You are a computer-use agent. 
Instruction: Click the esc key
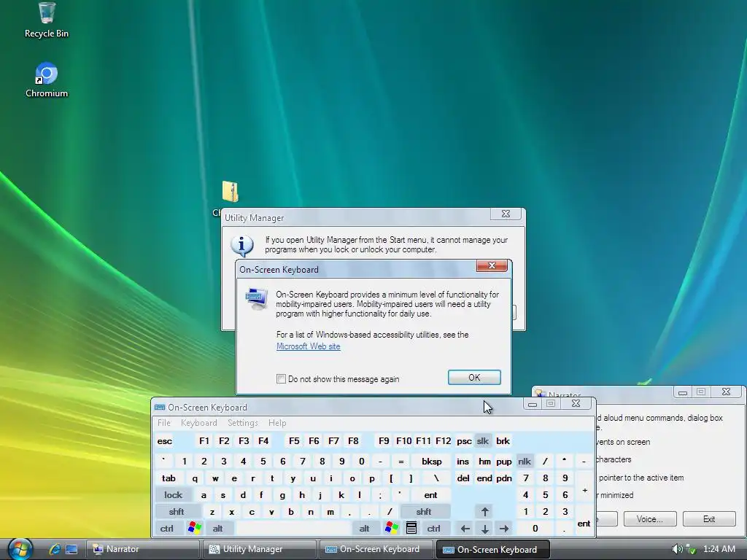click(165, 441)
